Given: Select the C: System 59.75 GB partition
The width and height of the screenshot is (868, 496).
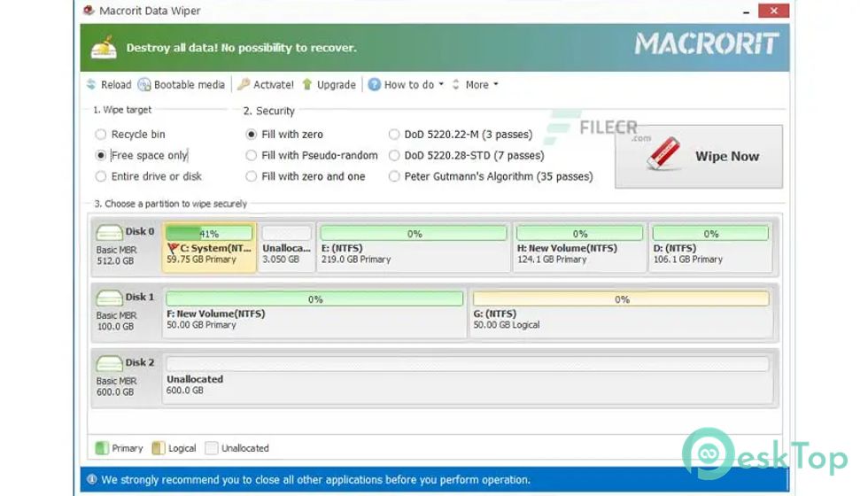Looking at the screenshot, I should coord(209,247).
